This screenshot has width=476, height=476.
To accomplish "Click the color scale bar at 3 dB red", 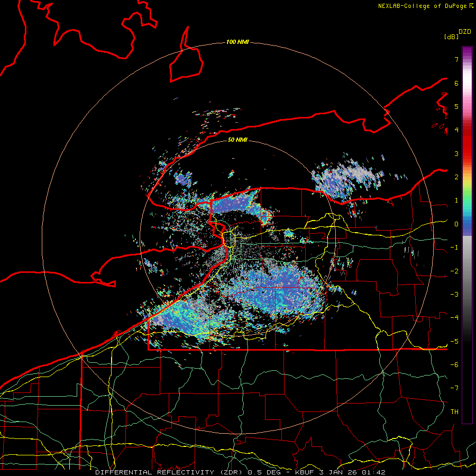I will coord(467,153).
